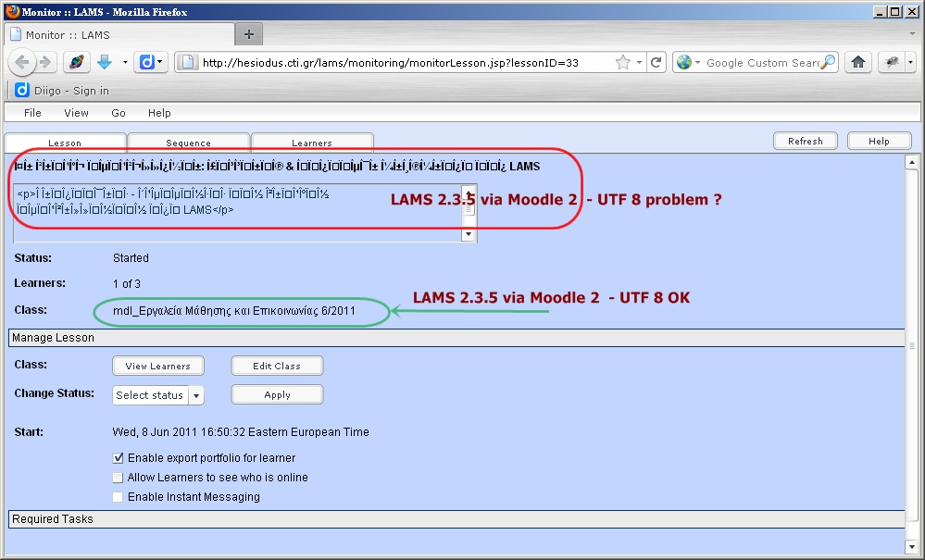Reload the page with the refresh icon

(x=656, y=63)
